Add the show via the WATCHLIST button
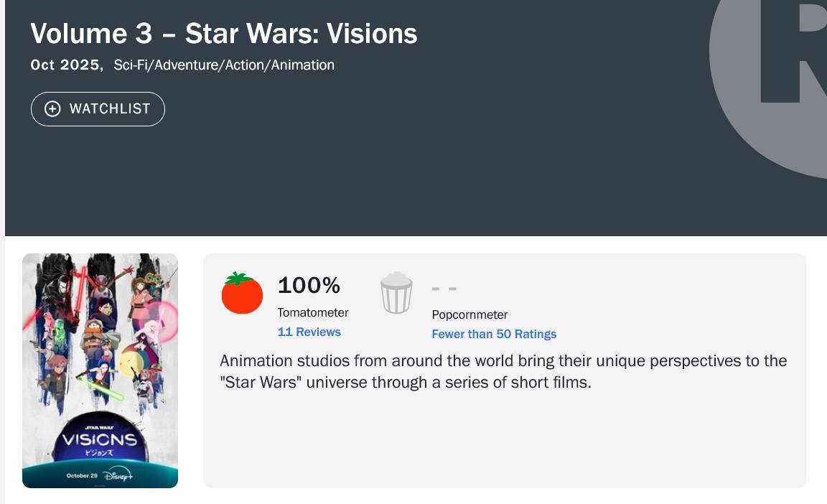The image size is (827, 504). tap(98, 109)
